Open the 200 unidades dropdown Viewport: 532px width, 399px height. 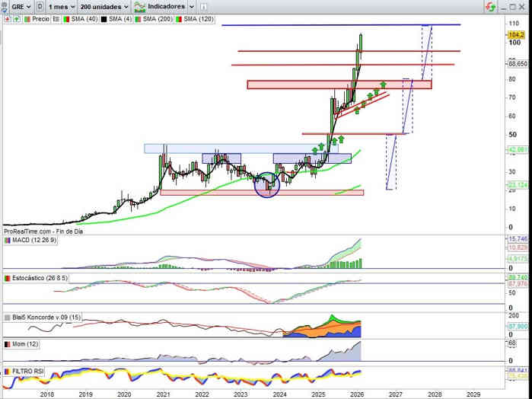[x=104, y=6]
